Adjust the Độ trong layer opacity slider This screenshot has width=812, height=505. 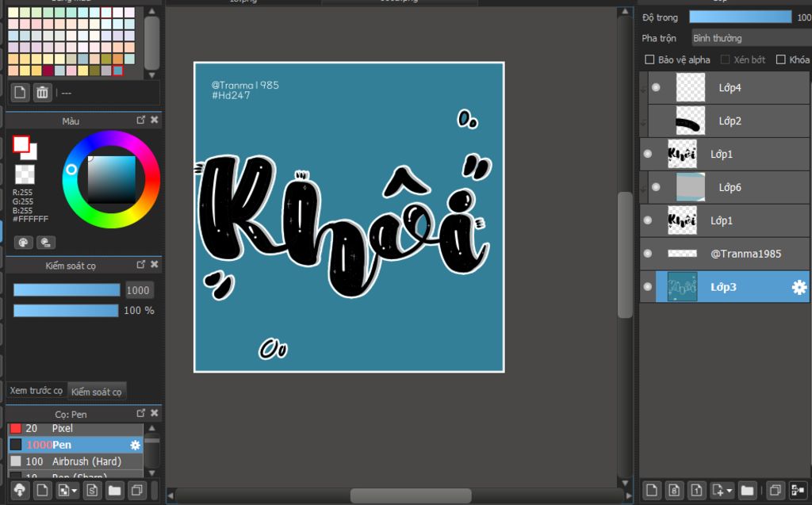(740, 17)
